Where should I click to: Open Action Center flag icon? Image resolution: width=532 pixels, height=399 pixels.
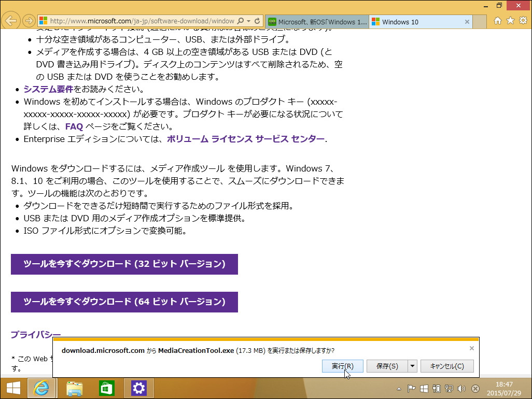point(411,389)
